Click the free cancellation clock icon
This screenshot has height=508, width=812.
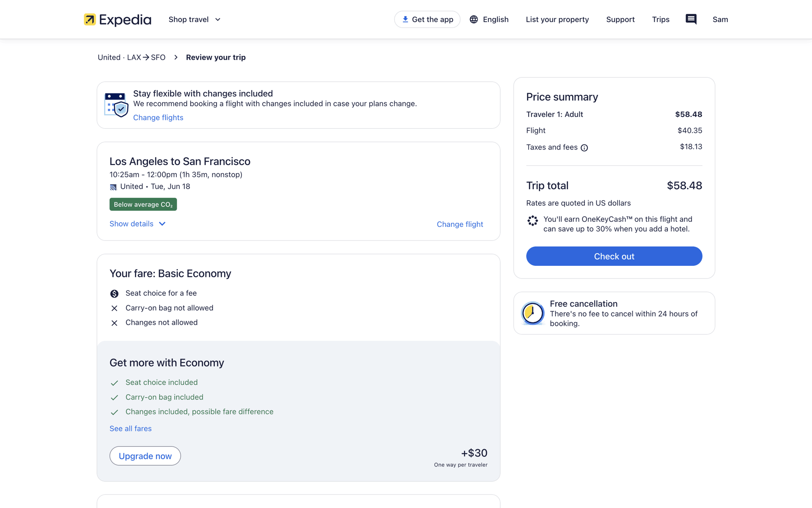[532, 313]
